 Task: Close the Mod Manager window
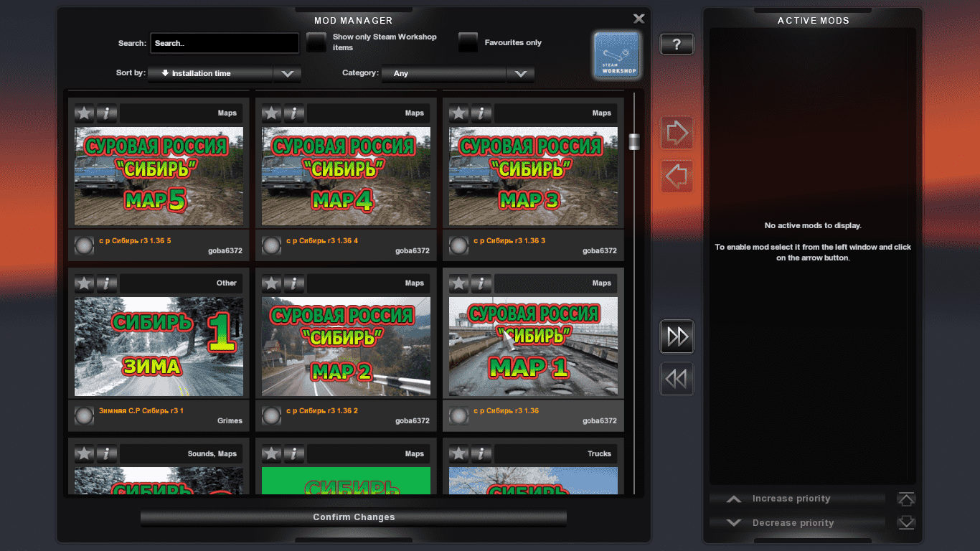(639, 19)
